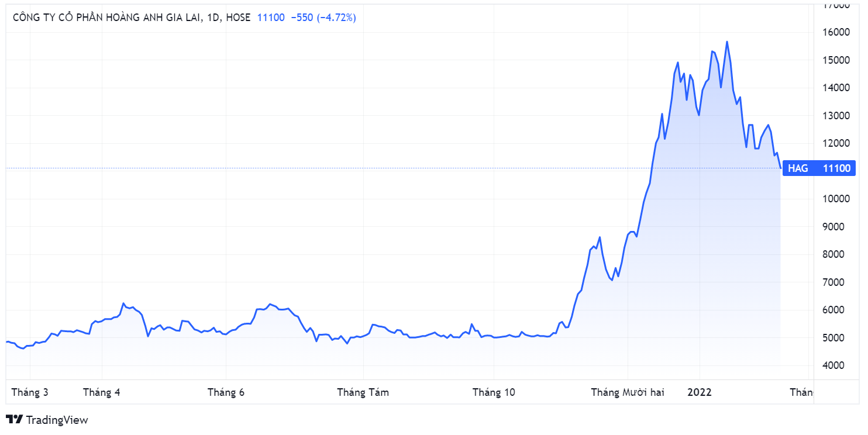Click the chart line's highest peak
Viewport: 868px width, 435px height.
coord(727,42)
